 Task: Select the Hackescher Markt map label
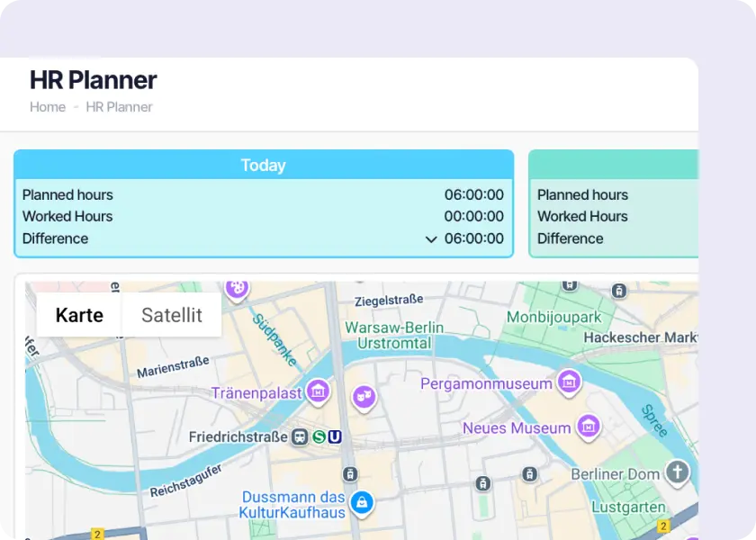641,337
